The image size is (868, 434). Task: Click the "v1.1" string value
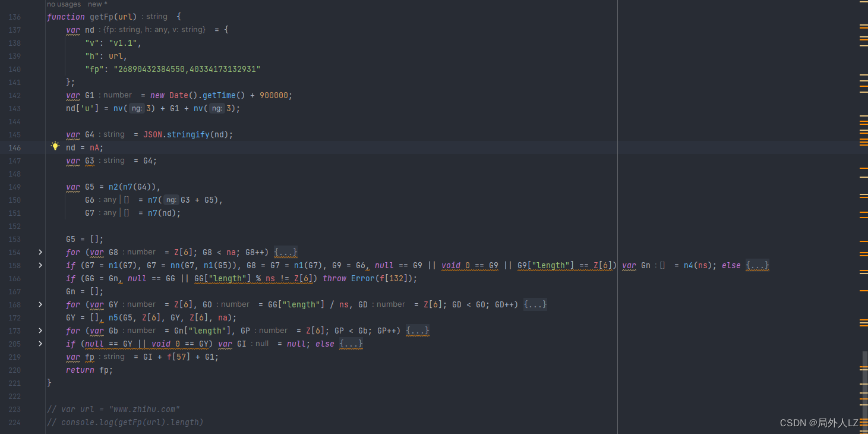123,43
